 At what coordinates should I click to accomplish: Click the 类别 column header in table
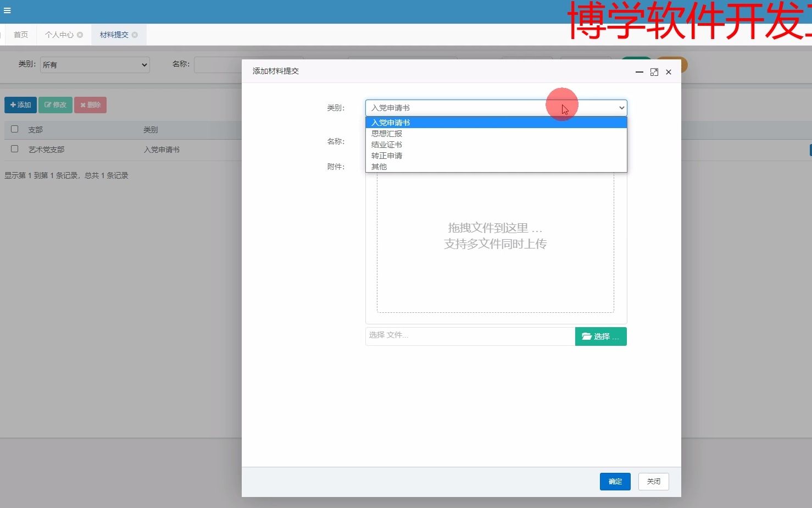pos(151,130)
